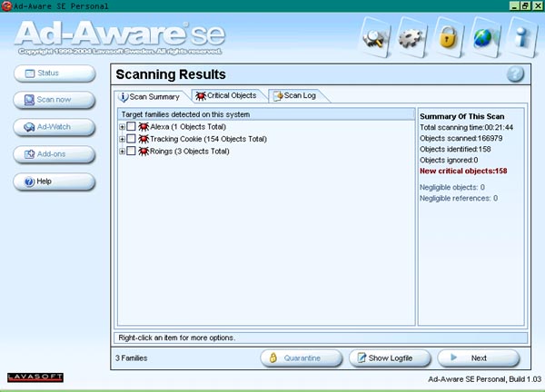545x392 pixels.
Task: Click the Show Logfile button
Action: point(390,358)
